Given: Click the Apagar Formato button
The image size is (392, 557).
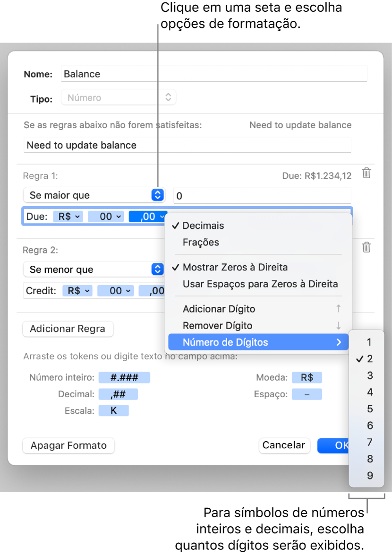Looking at the screenshot, I should [x=68, y=445].
